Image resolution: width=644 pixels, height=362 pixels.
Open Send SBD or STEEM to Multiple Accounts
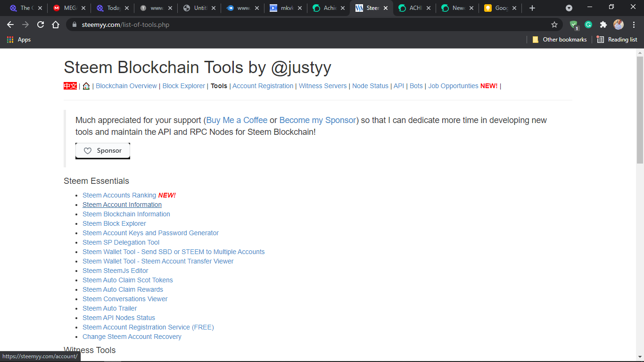[x=173, y=252]
